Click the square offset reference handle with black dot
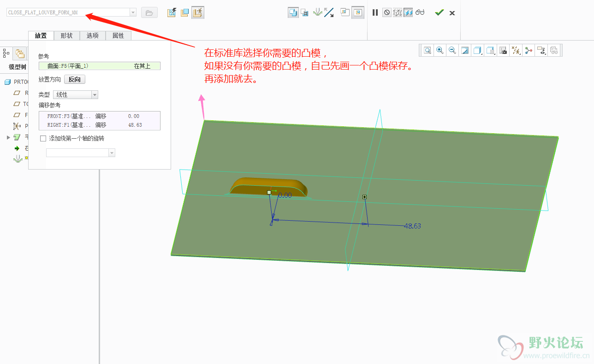This screenshot has height=364, width=594. tap(365, 197)
